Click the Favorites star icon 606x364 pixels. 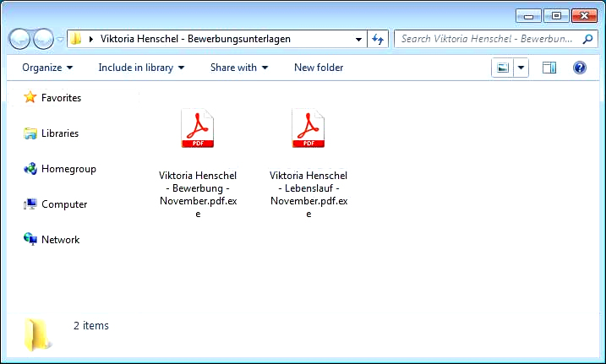pos(30,97)
